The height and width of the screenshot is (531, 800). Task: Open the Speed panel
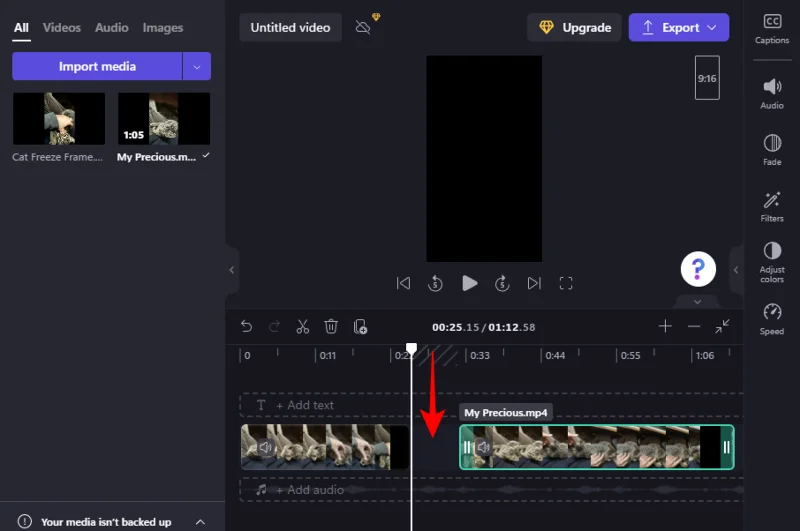coord(771,319)
